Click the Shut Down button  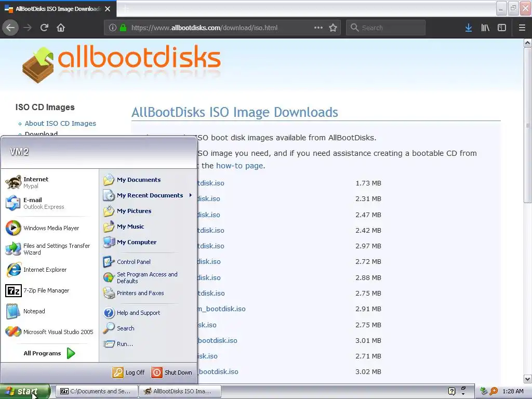coord(171,373)
